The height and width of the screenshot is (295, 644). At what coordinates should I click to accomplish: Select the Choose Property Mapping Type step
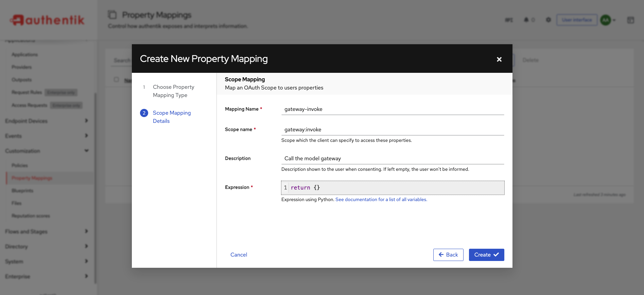click(173, 91)
